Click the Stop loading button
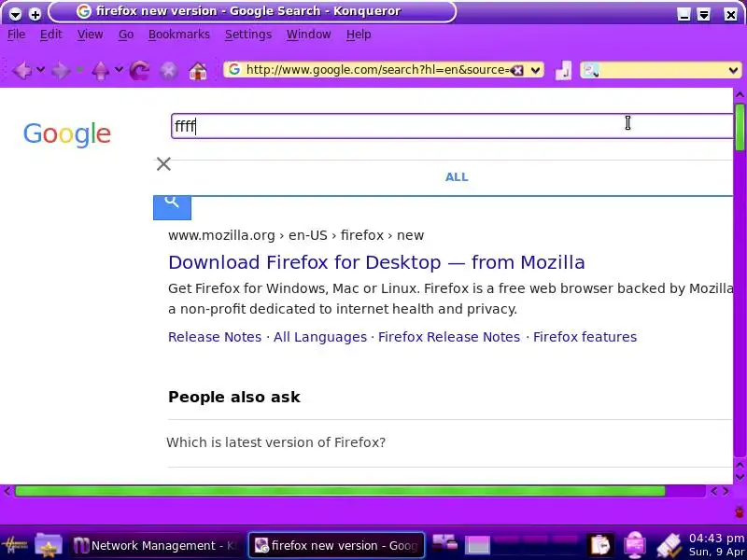Screen dimensions: 747x560 (169, 71)
